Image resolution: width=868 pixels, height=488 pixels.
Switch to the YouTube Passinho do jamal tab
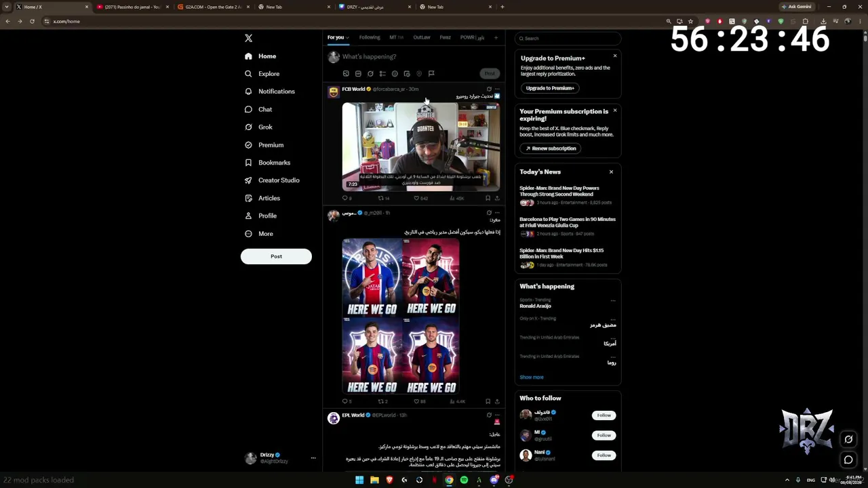click(132, 7)
